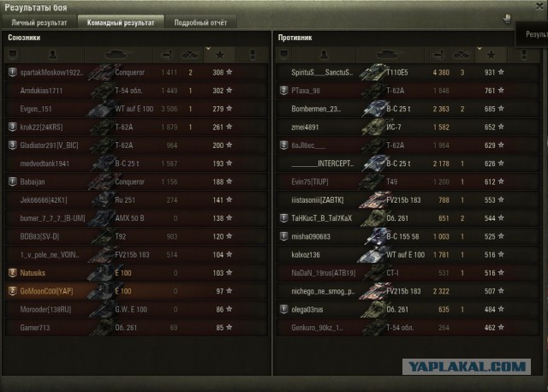Select enemy player iiistasoniii[ZABTK]
This screenshot has height=392, width=548.
tap(318, 200)
